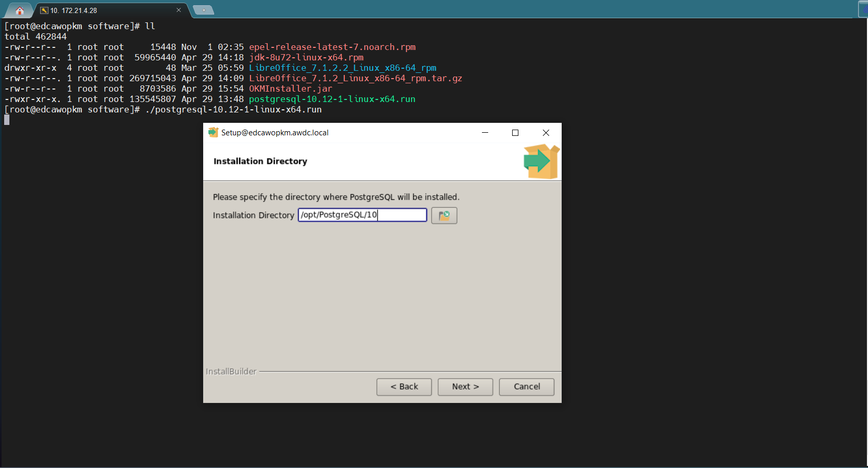Select green postgresql-10.12-1-linux-x64.run listing entry
868x468 pixels.
pyautogui.click(x=332, y=99)
